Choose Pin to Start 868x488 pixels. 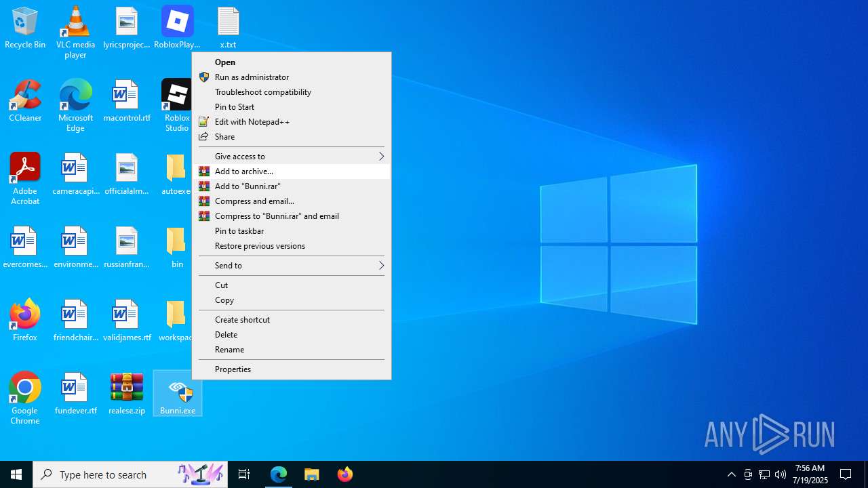point(292,106)
